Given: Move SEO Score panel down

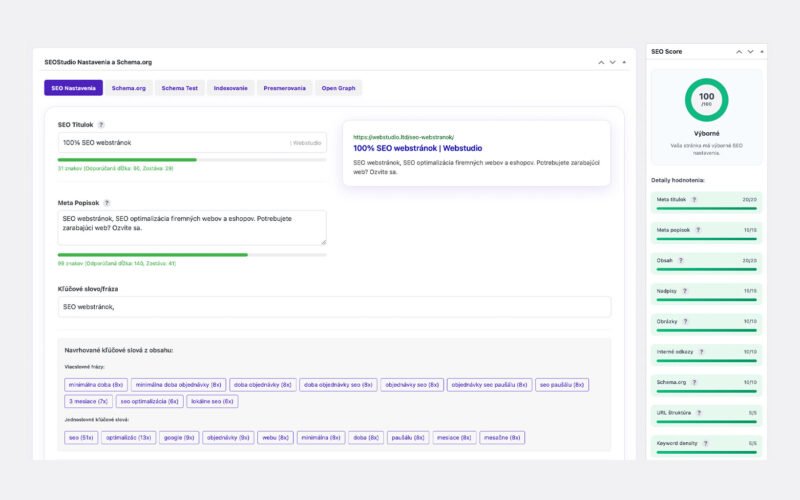Looking at the screenshot, I should click(750, 52).
